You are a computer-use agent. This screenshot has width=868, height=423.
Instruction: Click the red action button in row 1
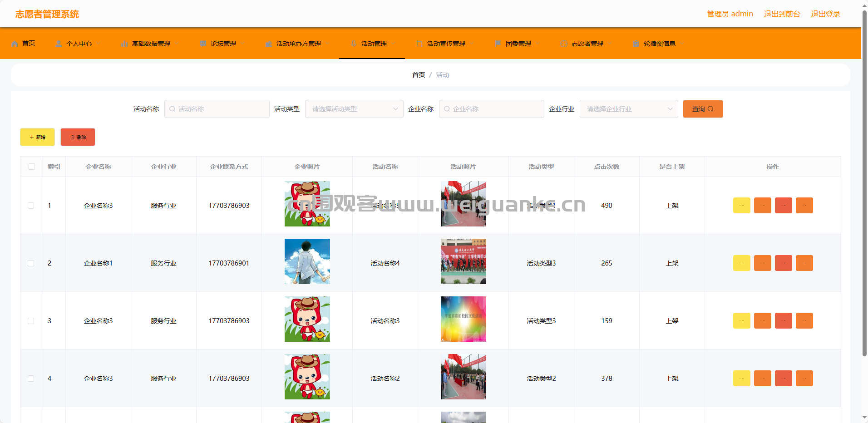click(784, 206)
